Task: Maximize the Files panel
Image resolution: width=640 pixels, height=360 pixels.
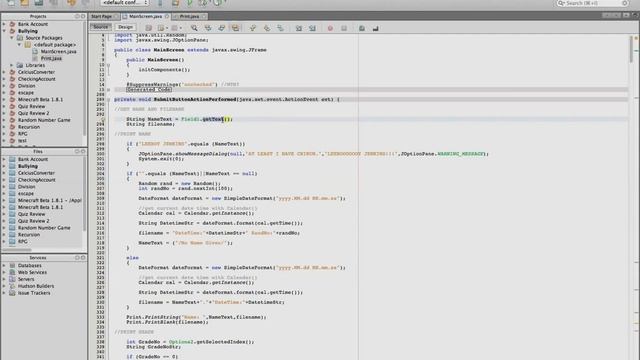Action: coord(83,151)
